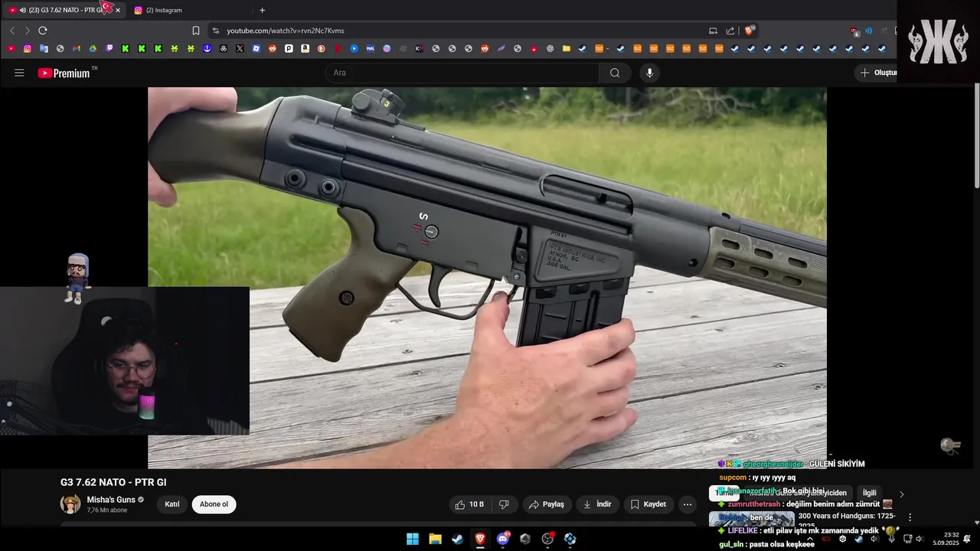
Task: Dislike the video with thumbs down
Action: coord(504,504)
